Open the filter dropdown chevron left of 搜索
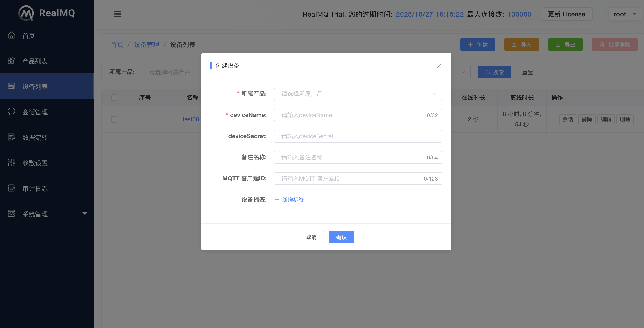The image size is (644, 328). point(463,72)
